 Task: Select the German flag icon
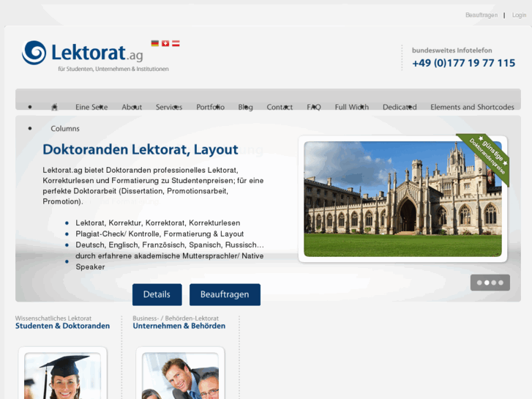click(x=154, y=43)
